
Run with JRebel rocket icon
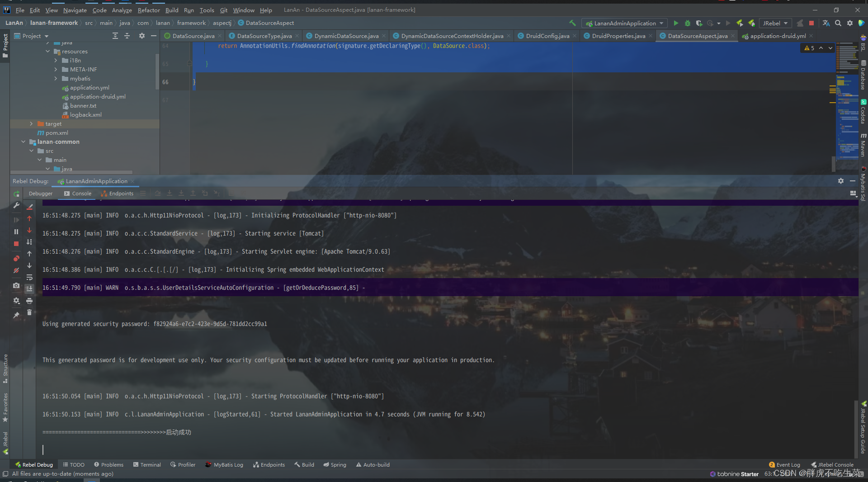click(740, 23)
